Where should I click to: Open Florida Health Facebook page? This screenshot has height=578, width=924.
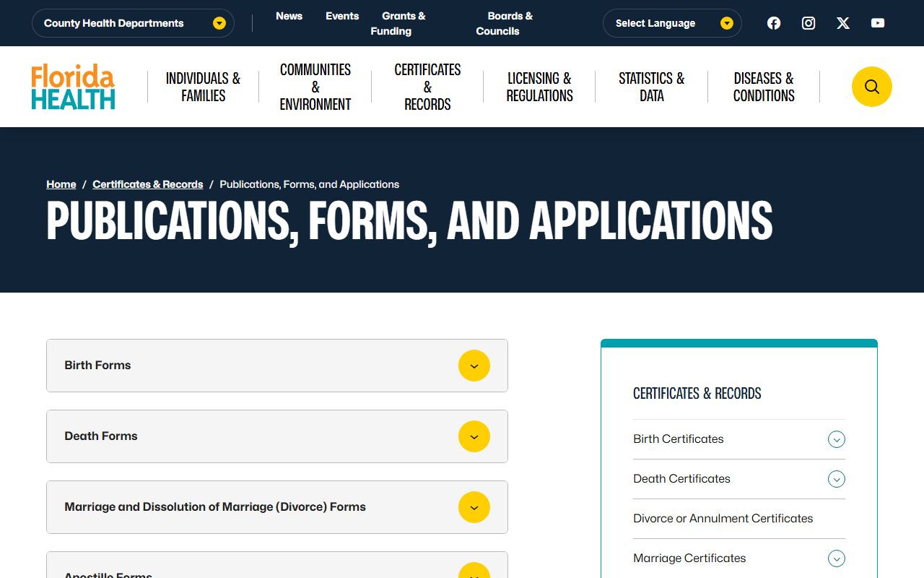pyautogui.click(x=774, y=23)
